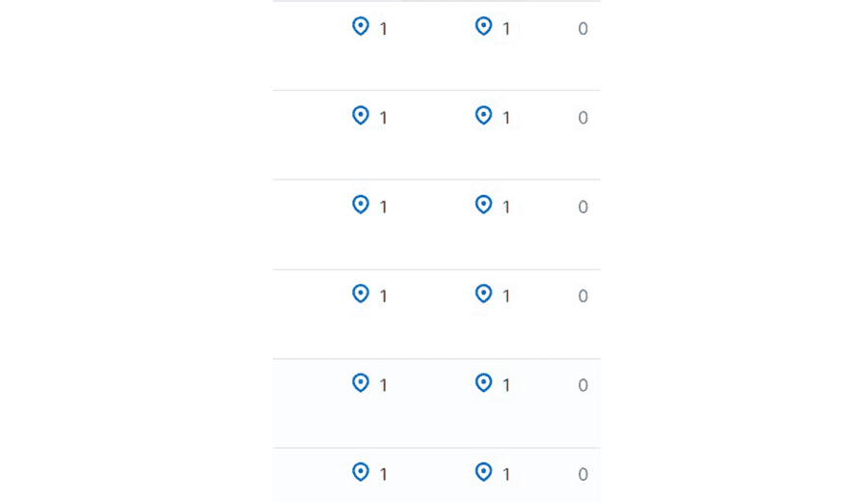Select the right location pin in the last row
Screen dimensions: 868x502
coord(483,472)
